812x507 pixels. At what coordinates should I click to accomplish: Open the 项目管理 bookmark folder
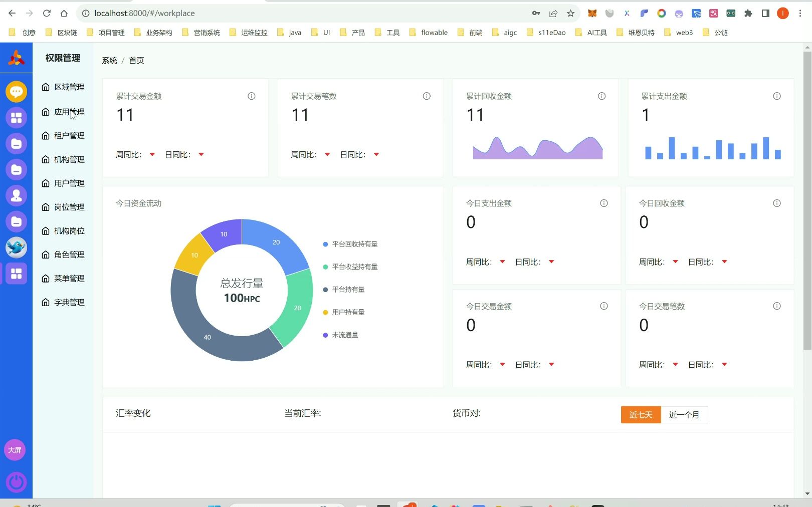coord(106,33)
